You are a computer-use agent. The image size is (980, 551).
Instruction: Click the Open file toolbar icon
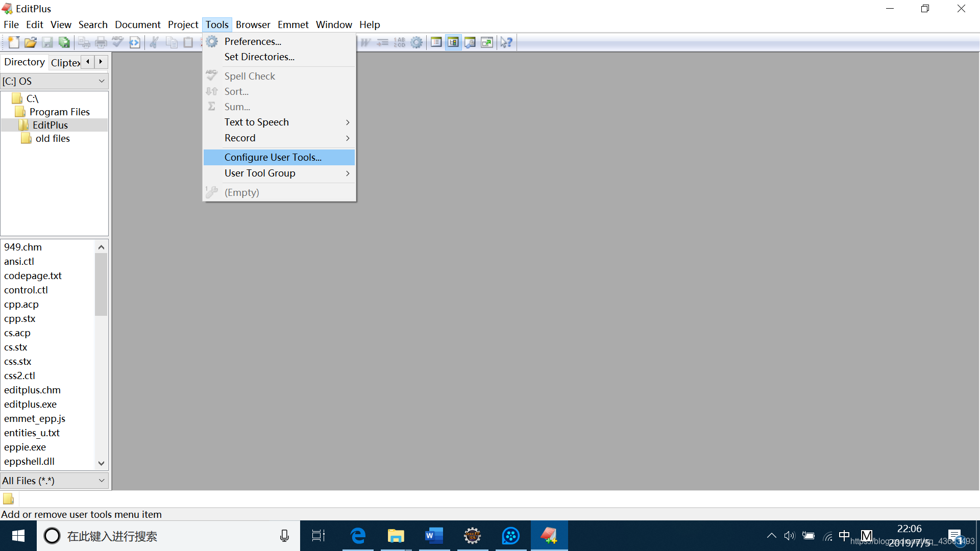click(31, 42)
